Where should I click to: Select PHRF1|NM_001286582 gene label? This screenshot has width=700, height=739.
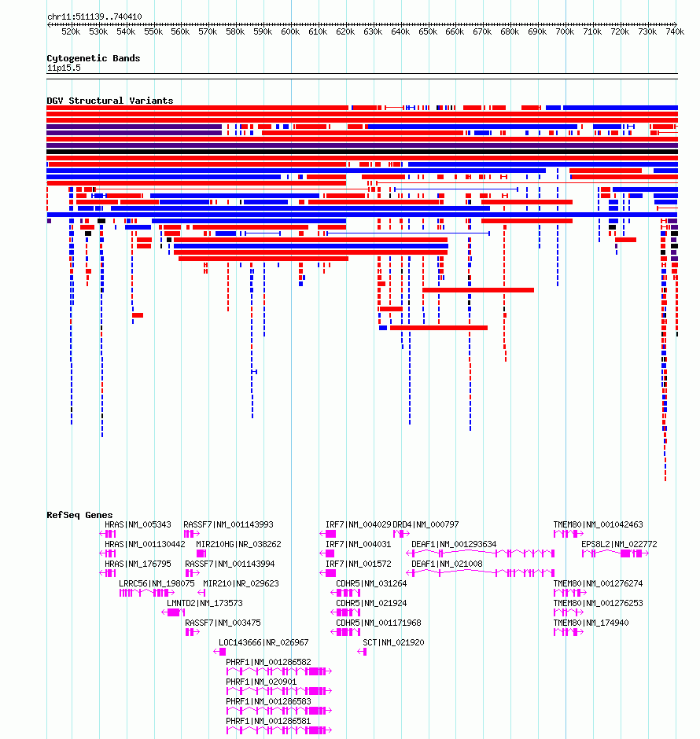[x=268, y=662]
